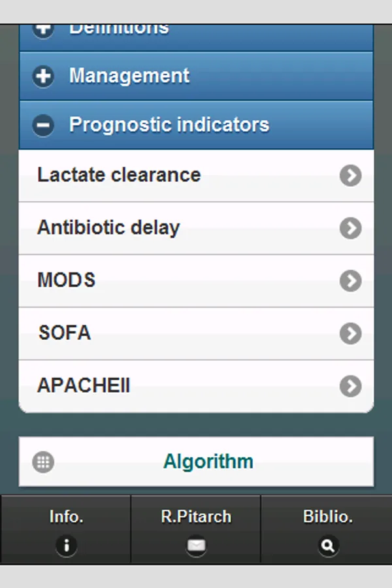Click the minus icon on Prognostic indicators
Image resolution: width=392 pixels, height=588 pixels.
point(44,125)
